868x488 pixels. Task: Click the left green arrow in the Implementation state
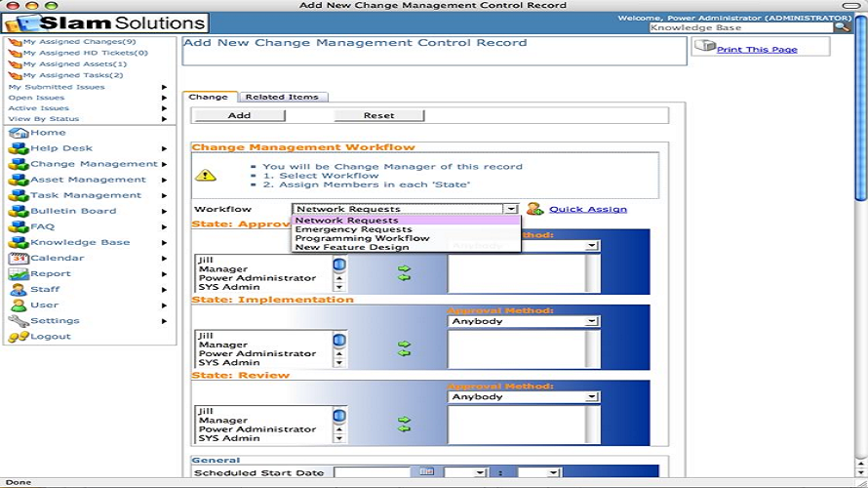pos(404,353)
